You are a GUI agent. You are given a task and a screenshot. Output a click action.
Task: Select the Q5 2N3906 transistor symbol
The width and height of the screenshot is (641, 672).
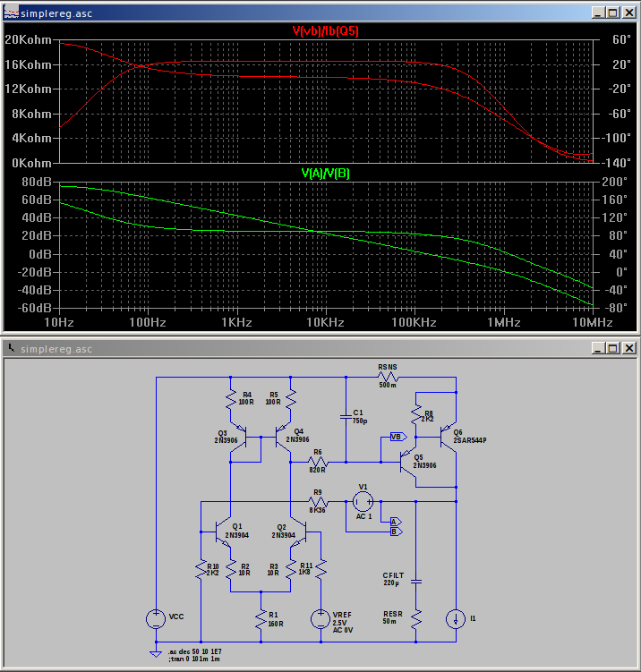click(x=408, y=462)
